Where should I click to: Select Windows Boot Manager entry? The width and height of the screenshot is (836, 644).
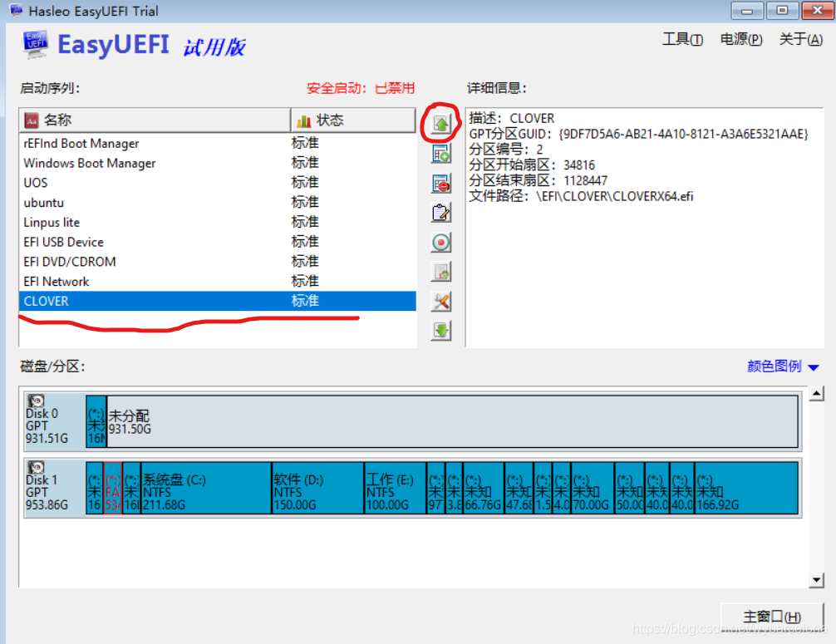click(218, 163)
